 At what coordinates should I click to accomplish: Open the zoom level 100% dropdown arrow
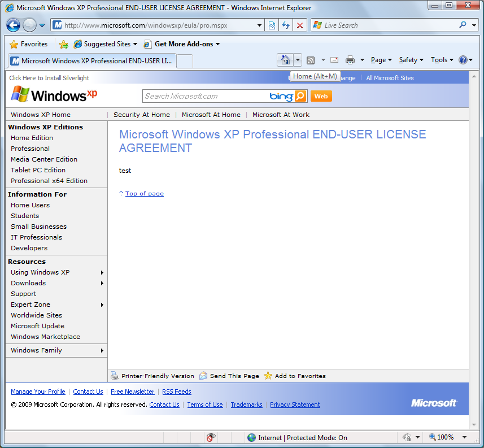[x=464, y=437]
